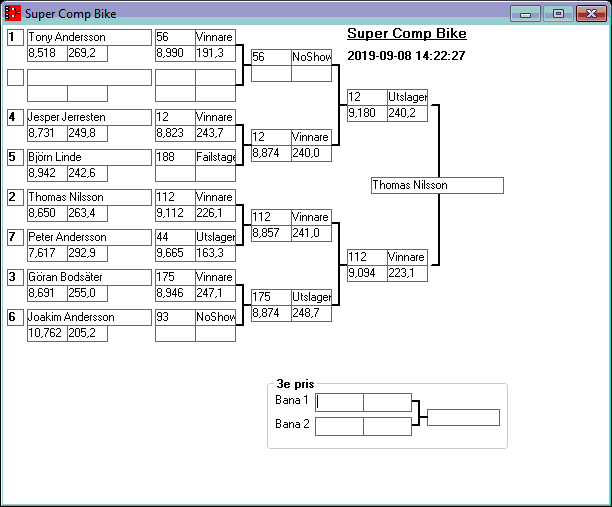The height and width of the screenshot is (507, 612).
Task: Click the underlined Super Comp Bike heading
Action: (x=406, y=34)
